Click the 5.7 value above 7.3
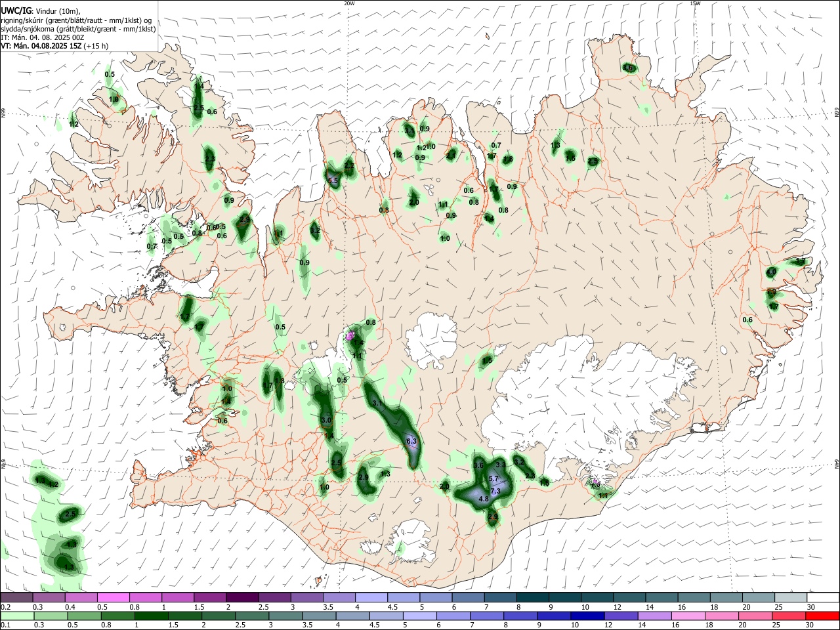 point(493,479)
